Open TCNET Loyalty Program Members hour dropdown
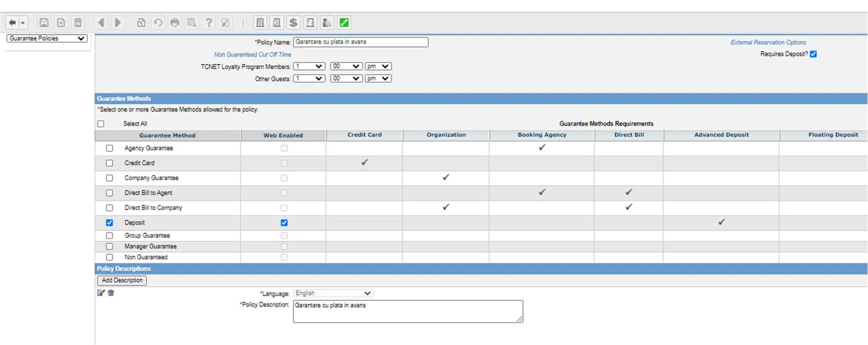 pyautogui.click(x=309, y=66)
